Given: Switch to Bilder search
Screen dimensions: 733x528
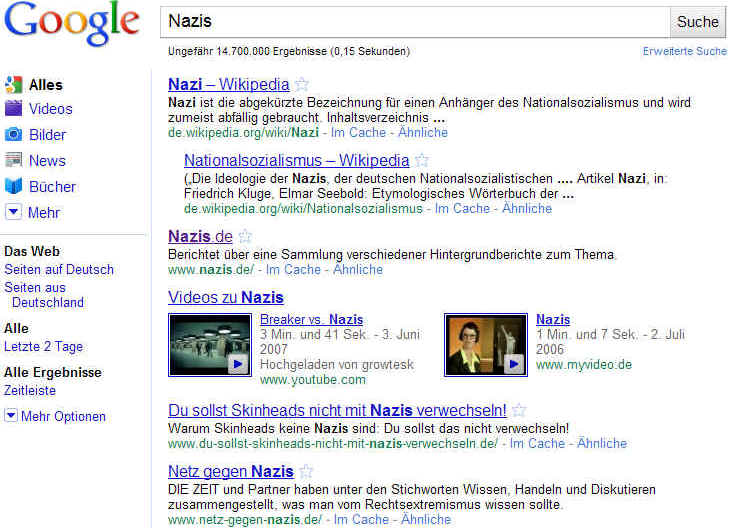Looking at the screenshot, I should coord(47,135).
